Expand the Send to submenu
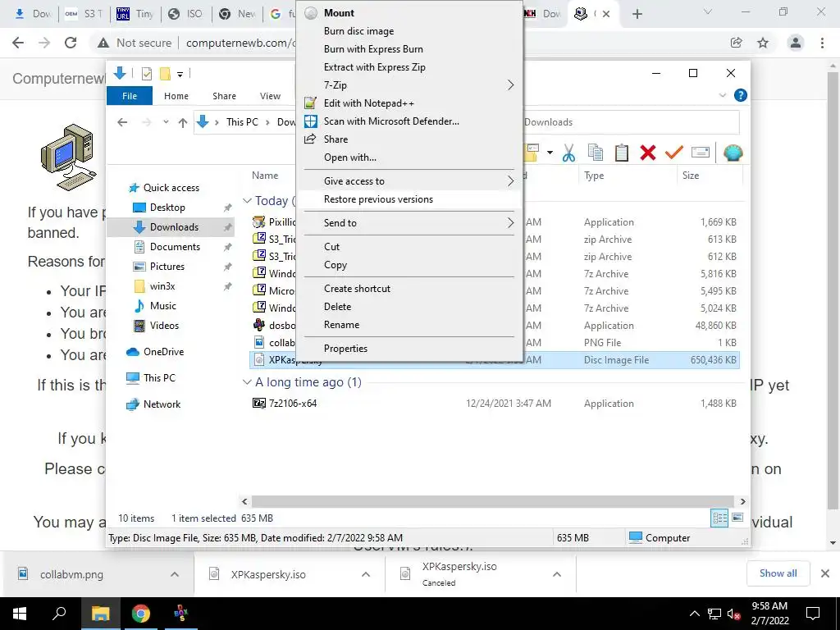The width and height of the screenshot is (840, 630). (409, 223)
